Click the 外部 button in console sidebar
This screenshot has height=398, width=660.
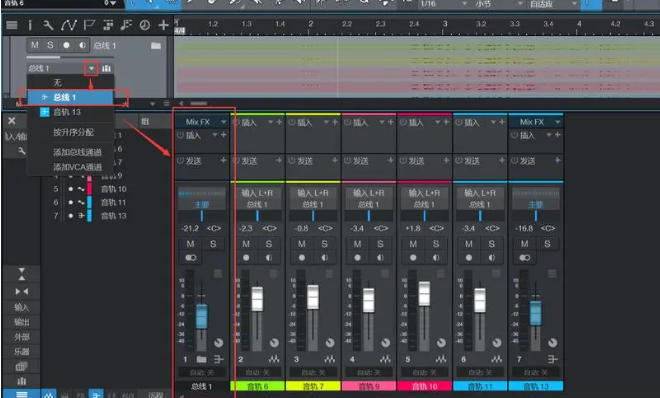(x=21, y=337)
